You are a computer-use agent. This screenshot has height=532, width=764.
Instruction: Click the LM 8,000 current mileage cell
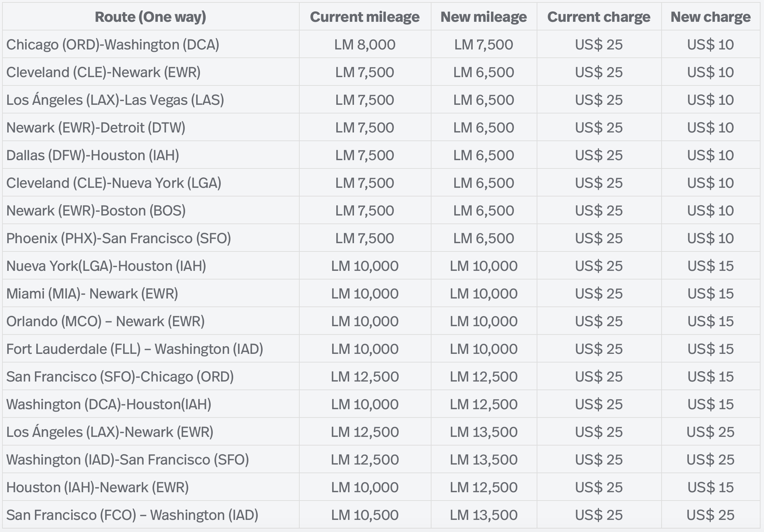[365, 44]
